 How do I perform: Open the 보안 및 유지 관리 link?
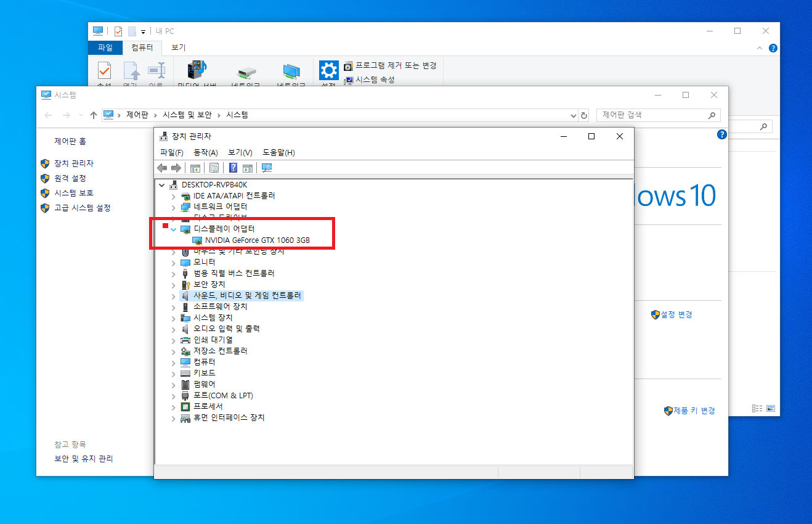(x=84, y=459)
